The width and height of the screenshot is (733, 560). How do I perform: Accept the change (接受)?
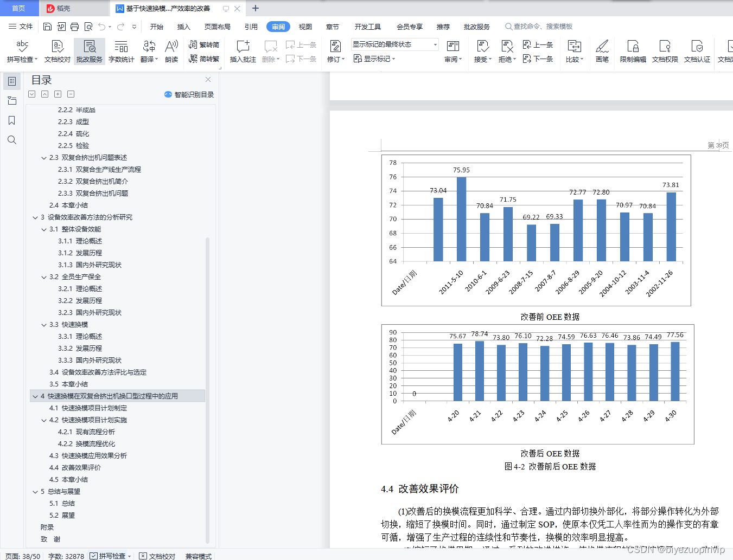tap(482, 52)
